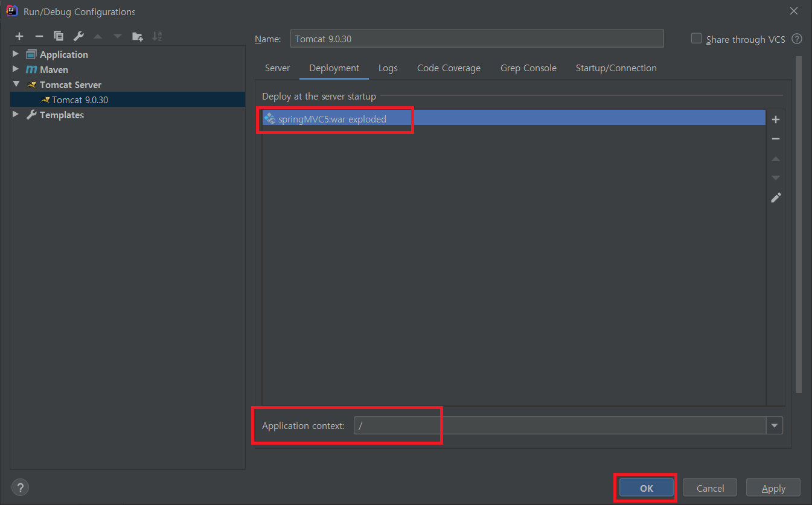Click the right panel vertical scrollbar
This screenshot has height=505, width=812.
(799, 224)
